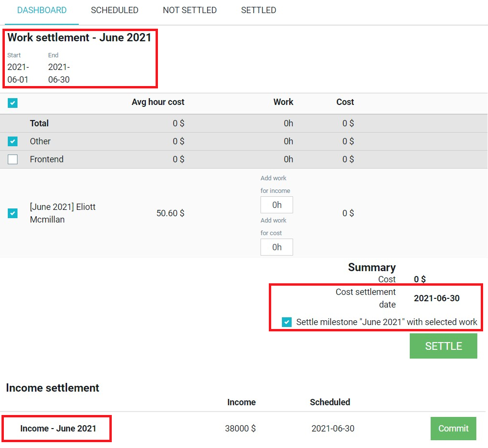Click the Summary heading
The image size is (488, 448).
(x=372, y=267)
